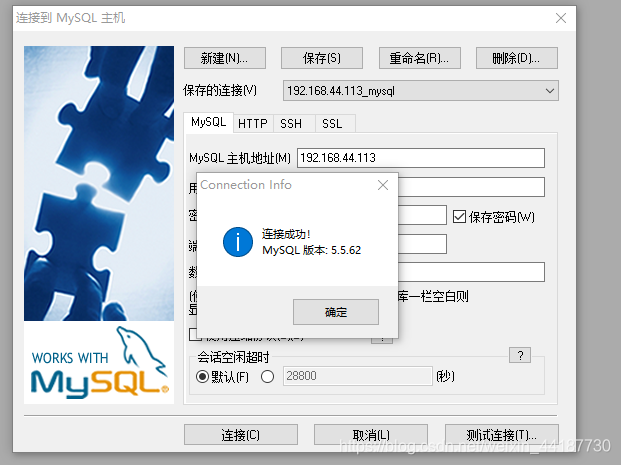Close the 连接到 MySQL 主机 window

click(x=561, y=18)
